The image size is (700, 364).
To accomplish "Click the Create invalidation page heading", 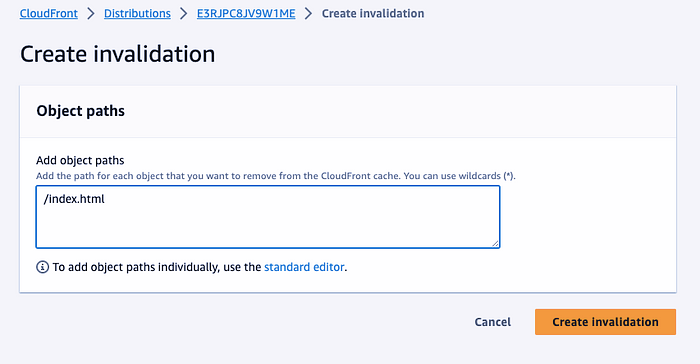I will tap(117, 54).
